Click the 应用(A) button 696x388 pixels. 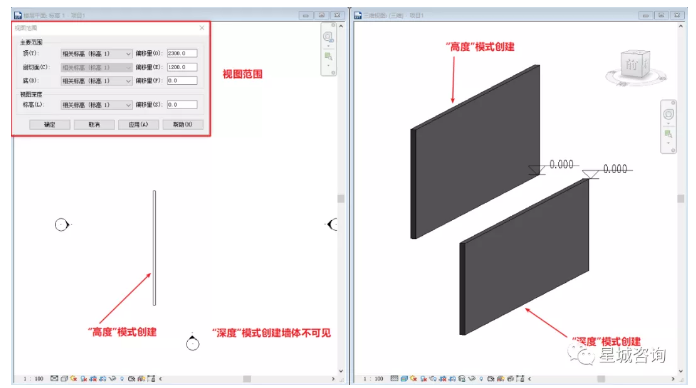click(x=138, y=125)
